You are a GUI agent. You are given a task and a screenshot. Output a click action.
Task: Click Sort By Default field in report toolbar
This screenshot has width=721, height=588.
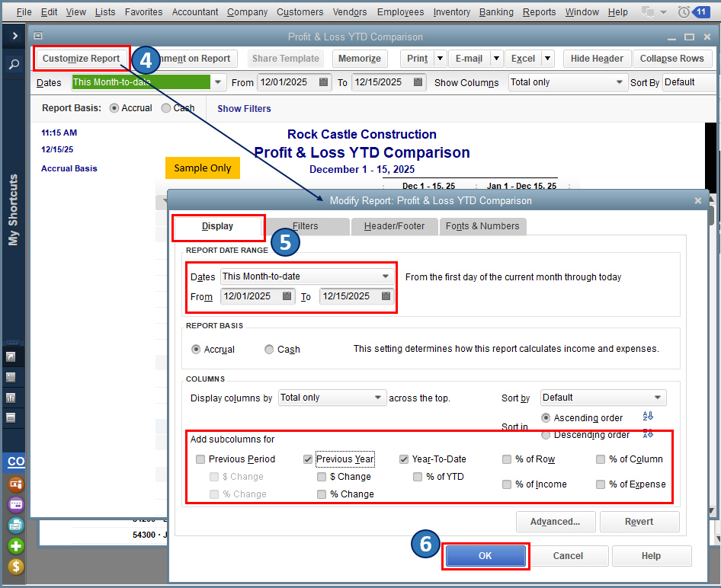click(688, 82)
